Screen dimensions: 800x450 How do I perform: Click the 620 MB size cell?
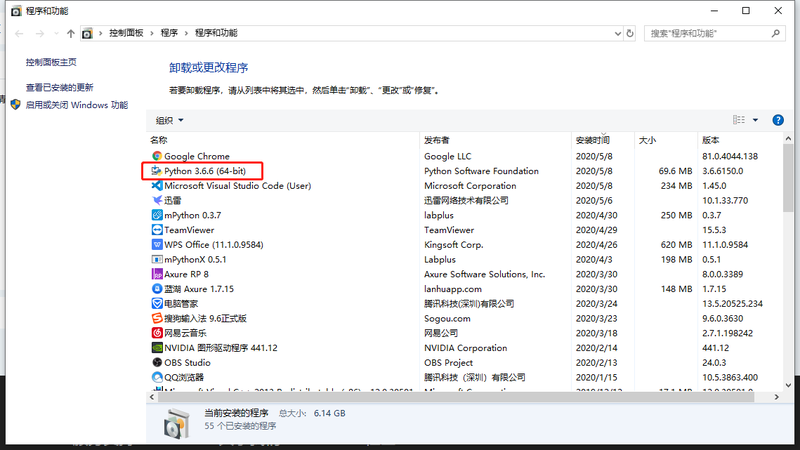(x=677, y=245)
